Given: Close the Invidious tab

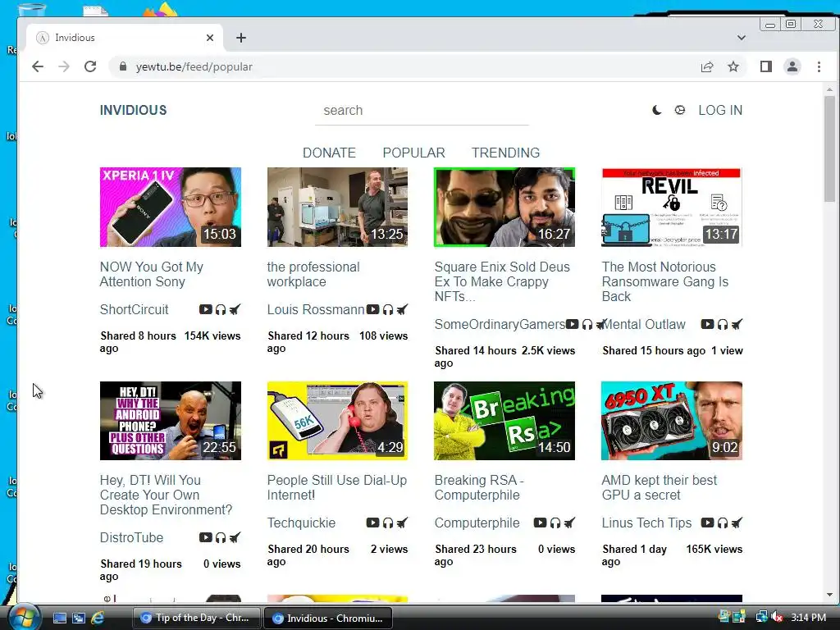Looking at the screenshot, I should [210, 38].
